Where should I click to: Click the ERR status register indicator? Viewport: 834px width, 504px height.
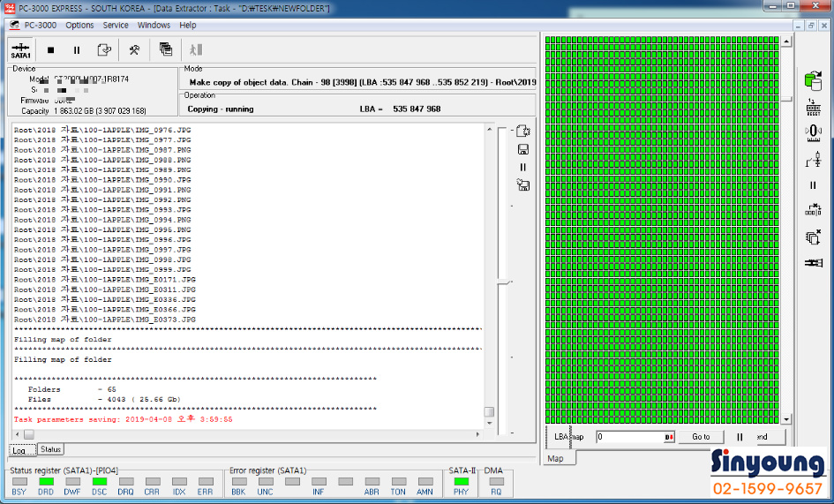click(x=206, y=482)
